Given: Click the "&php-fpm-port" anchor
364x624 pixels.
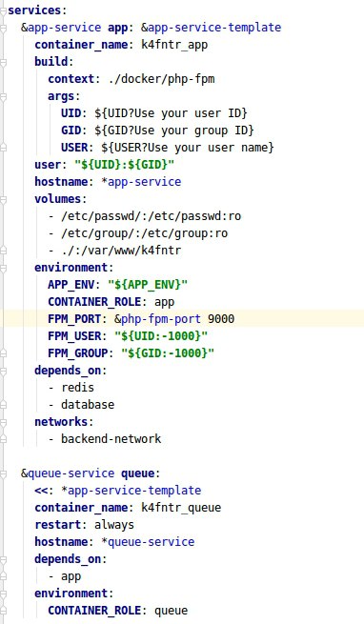Looking at the screenshot, I should [158, 319].
